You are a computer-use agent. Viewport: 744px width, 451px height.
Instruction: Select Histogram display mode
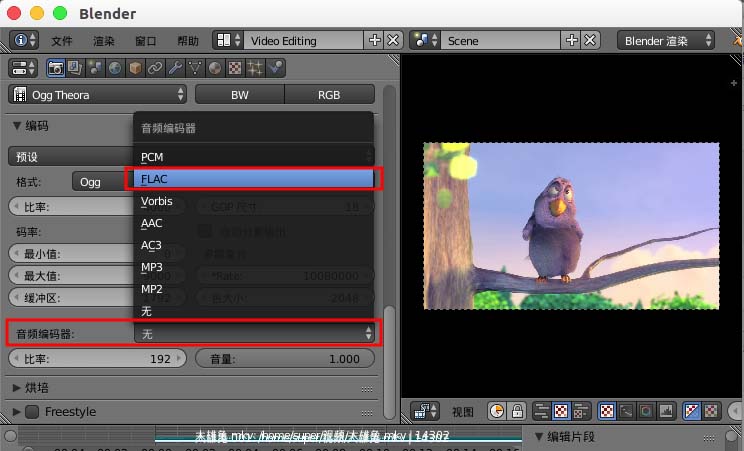(x=666, y=411)
